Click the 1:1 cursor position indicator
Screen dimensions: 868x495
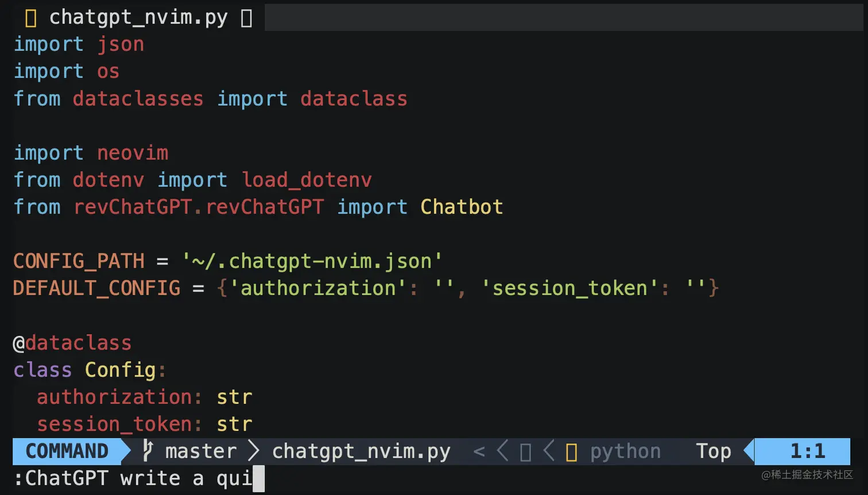click(807, 451)
